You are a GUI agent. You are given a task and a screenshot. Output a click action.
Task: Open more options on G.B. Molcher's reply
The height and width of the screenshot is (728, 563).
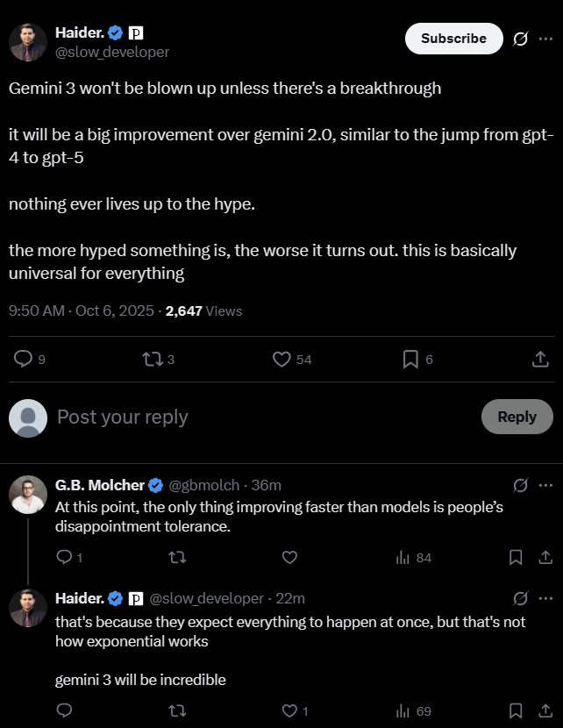tap(545, 485)
